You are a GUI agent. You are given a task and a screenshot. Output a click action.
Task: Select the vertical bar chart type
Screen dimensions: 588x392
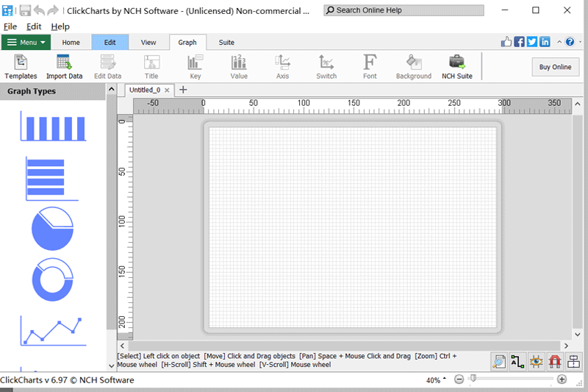53,126
